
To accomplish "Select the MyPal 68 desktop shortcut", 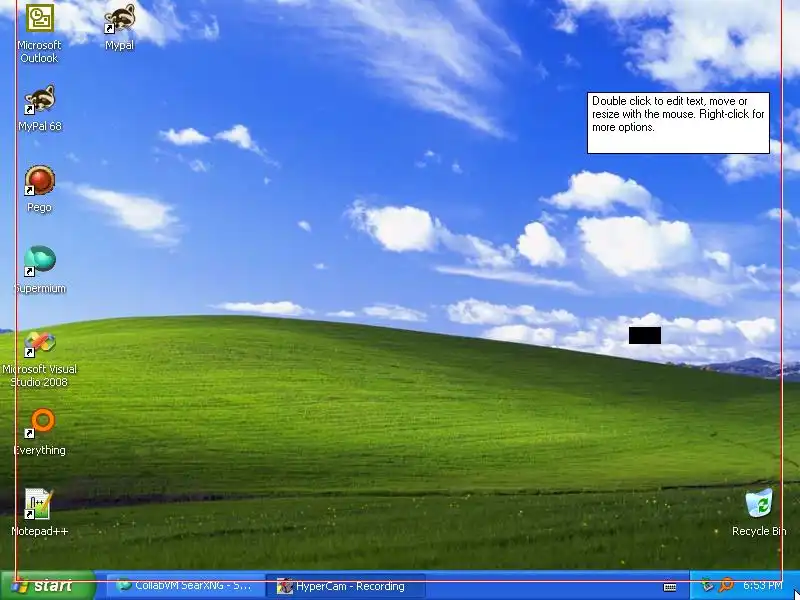I will [40, 100].
